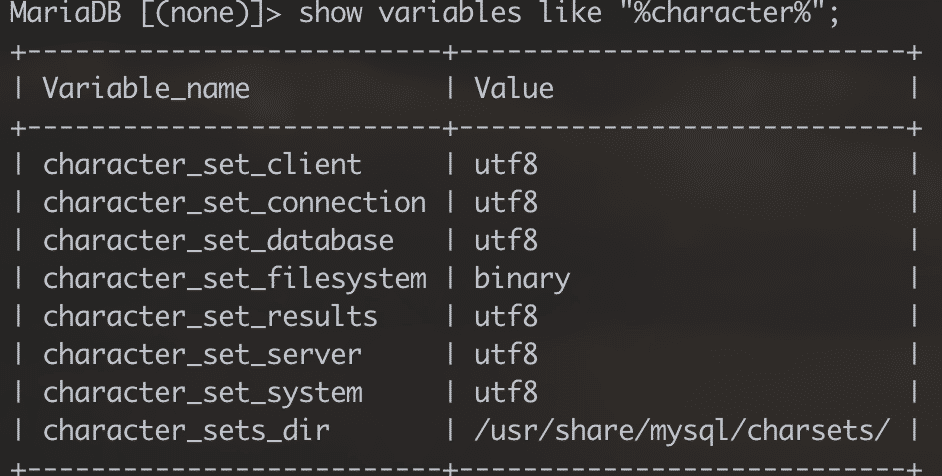Image resolution: width=942 pixels, height=476 pixels.
Task: Click the Variable_name column header
Action: pos(146,89)
